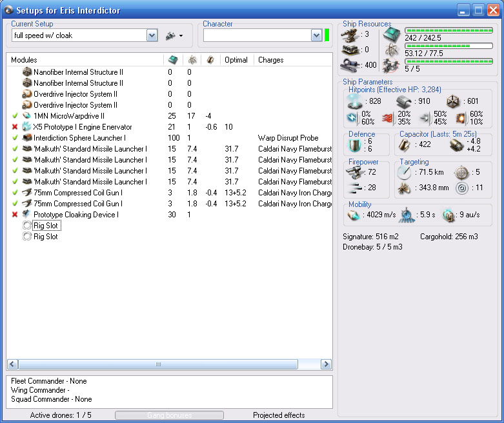This screenshot has height=423, width=504.
Task: Click the CPU resource icon
Action: pyautogui.click(x=392, y=35)
